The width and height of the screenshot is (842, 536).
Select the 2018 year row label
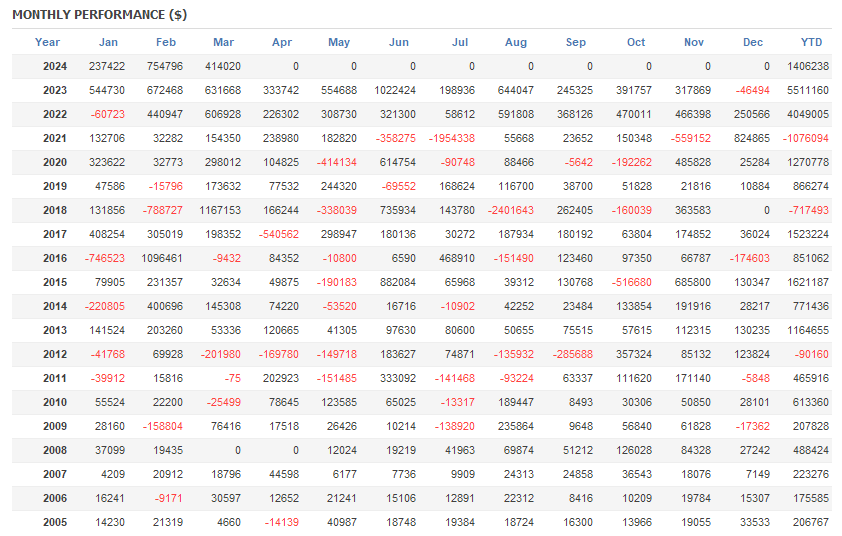[x=55, y=211]
